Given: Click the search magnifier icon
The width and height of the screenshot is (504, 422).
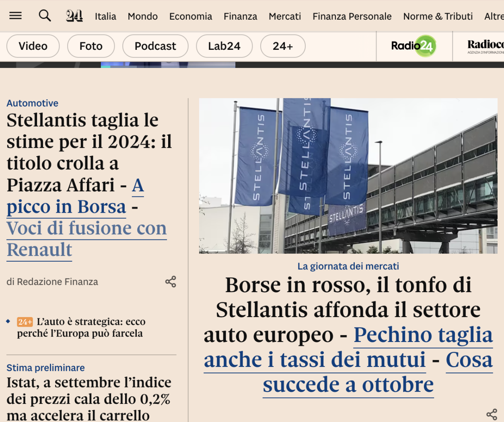Looking at the screenshot, I should (x=45, y=16).
